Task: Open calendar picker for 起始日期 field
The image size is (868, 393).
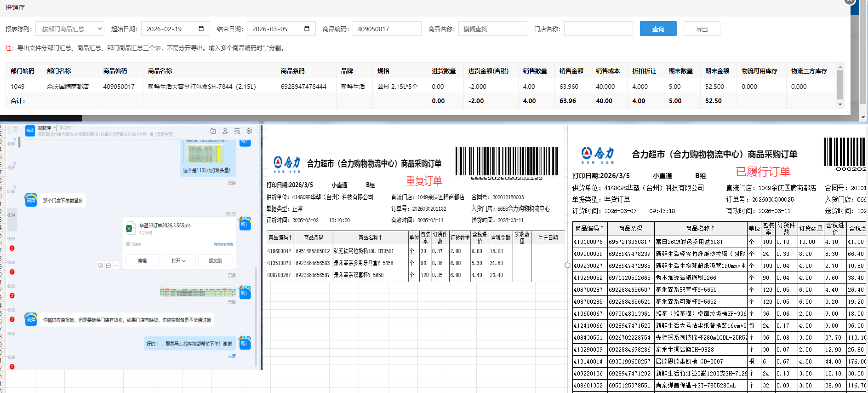Action: [x=201, y=29]
